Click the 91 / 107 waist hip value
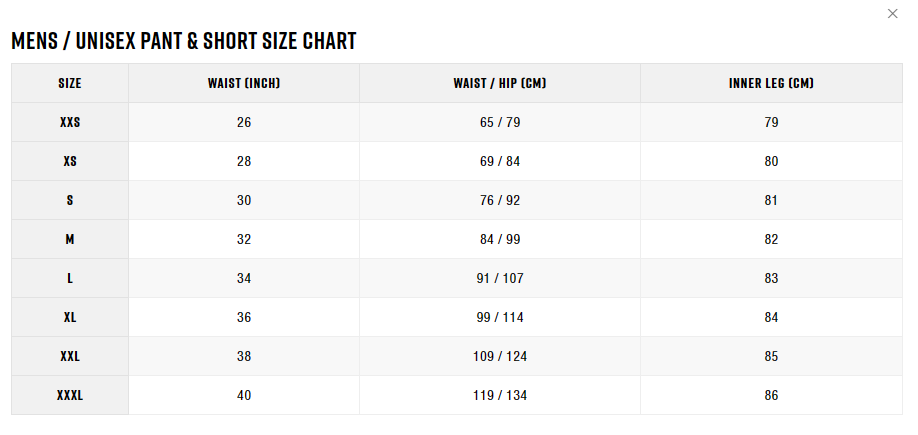 click(499, 278)
